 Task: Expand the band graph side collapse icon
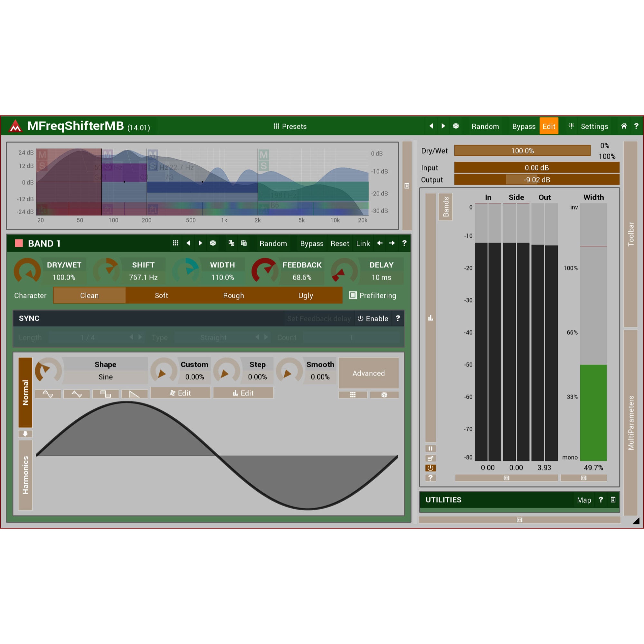coord(407,186)
